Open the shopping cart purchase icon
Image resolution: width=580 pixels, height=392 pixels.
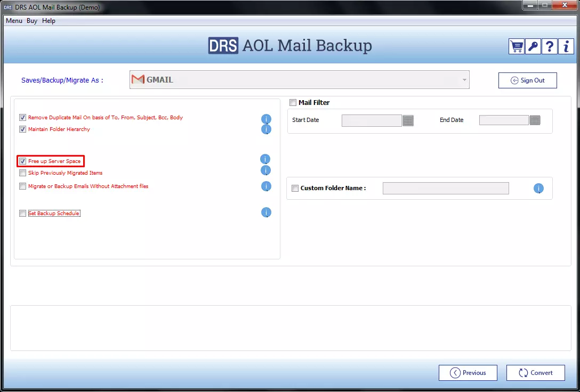(517, 46)
